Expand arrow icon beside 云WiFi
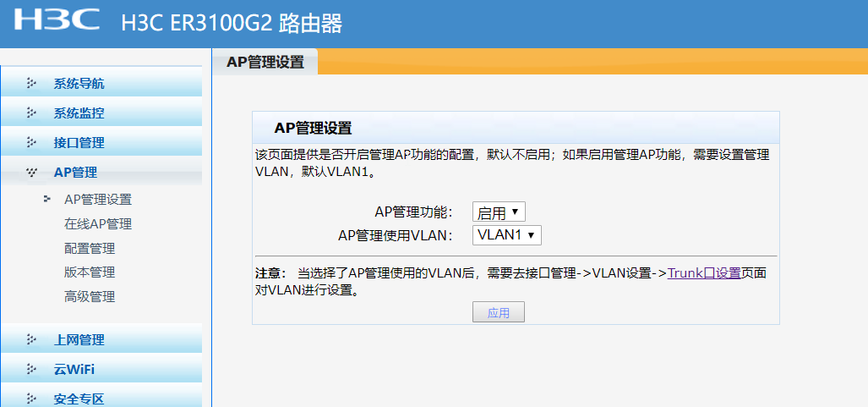Image resolution: width=868 pixels, height=407 pixels. coord(31,369)
